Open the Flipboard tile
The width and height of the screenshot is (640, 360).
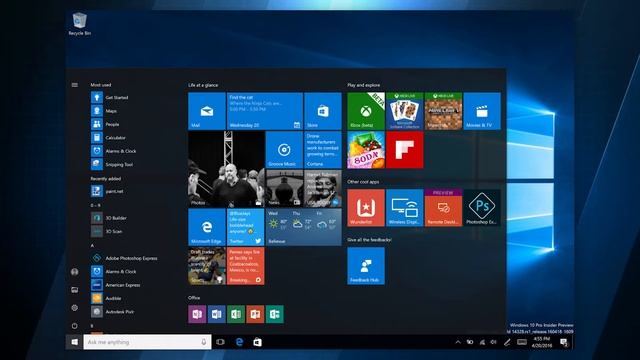[x=404, y=150]
